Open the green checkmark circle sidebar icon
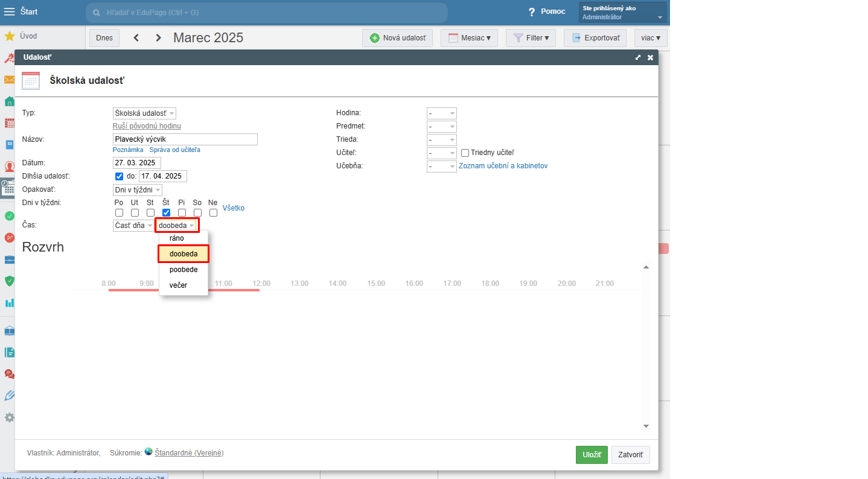 pos(10,216)
